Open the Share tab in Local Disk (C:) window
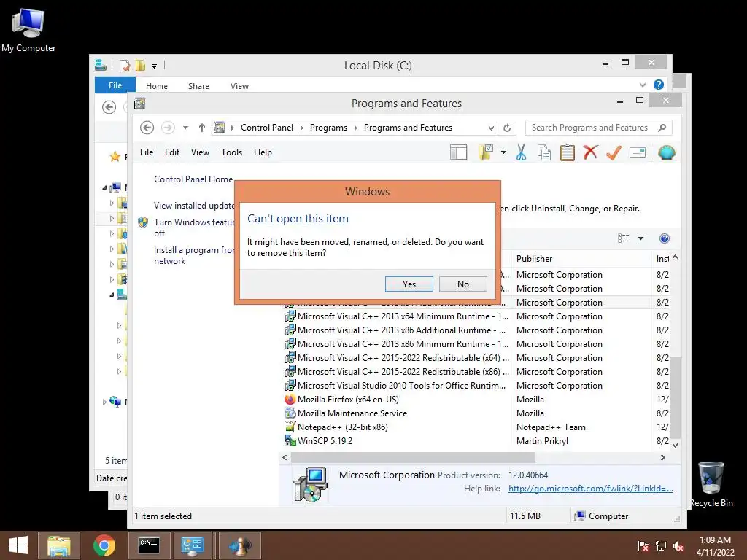Viewport: 747px width, 560px height. tap(198, 86)
